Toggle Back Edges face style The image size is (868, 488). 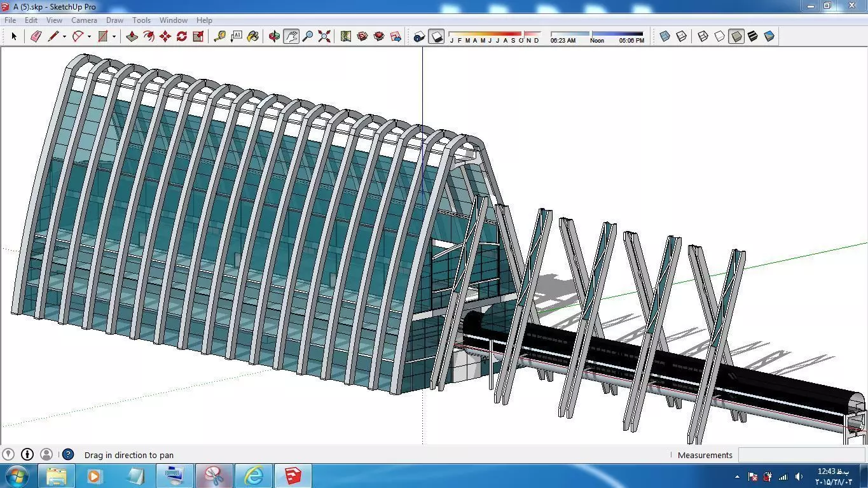681,36
